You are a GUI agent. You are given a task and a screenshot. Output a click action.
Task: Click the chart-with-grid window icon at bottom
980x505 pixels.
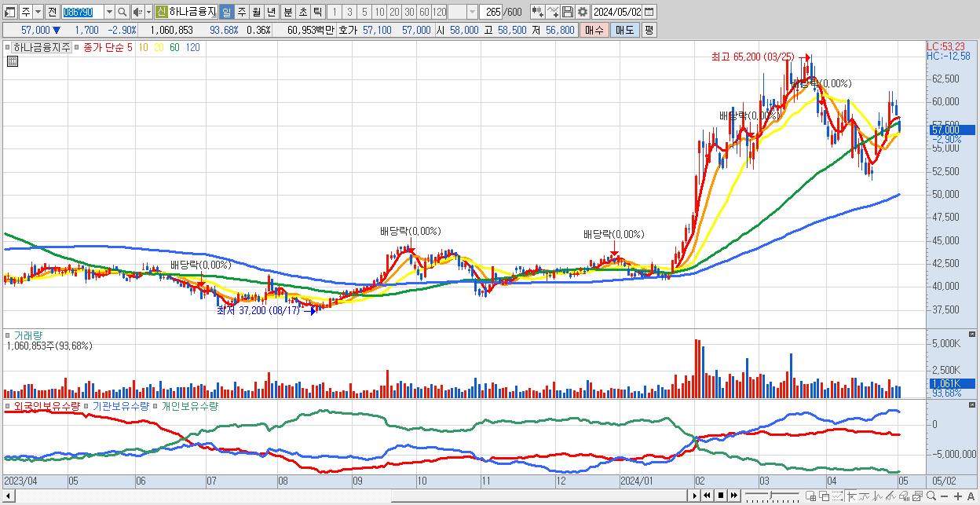click(811, 496)
